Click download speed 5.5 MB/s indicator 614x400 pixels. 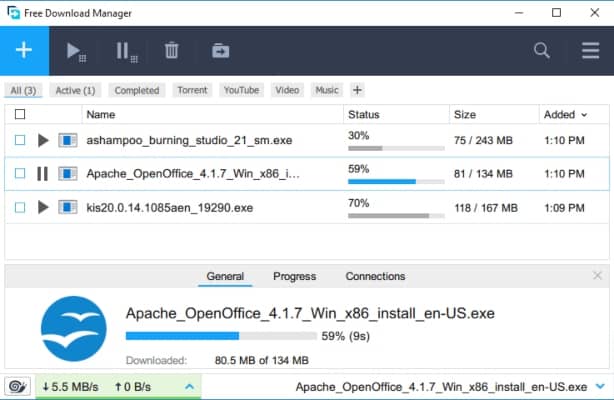(71, 387)
